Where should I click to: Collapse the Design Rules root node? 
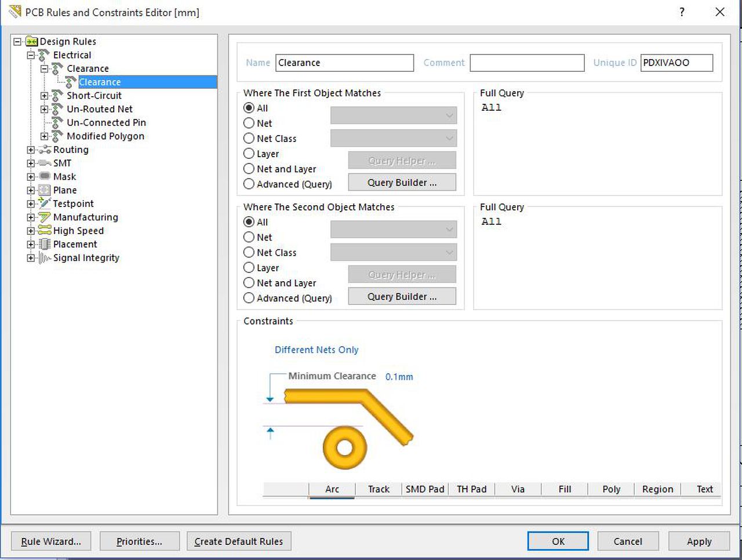click(x=17, y=42)
